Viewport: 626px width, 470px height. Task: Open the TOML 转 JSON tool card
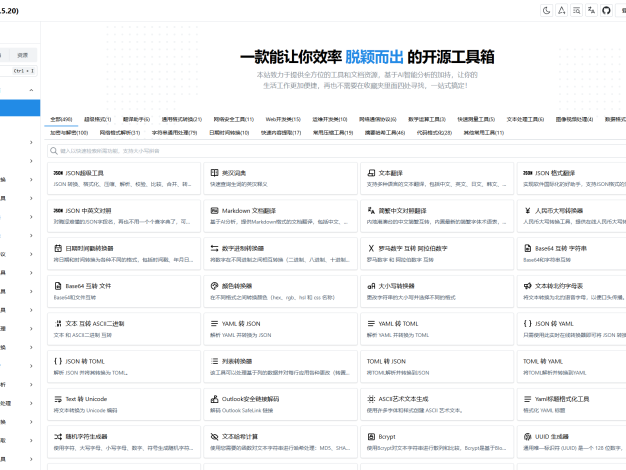(x=437, y=366)
